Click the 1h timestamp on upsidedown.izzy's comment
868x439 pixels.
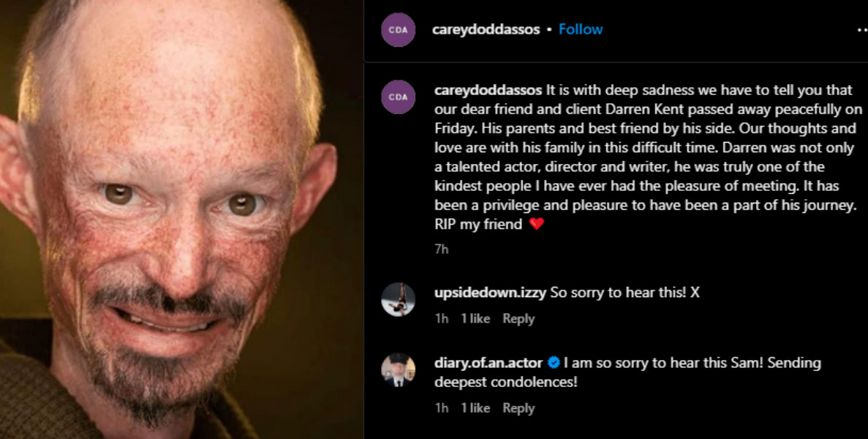[441, 319]
